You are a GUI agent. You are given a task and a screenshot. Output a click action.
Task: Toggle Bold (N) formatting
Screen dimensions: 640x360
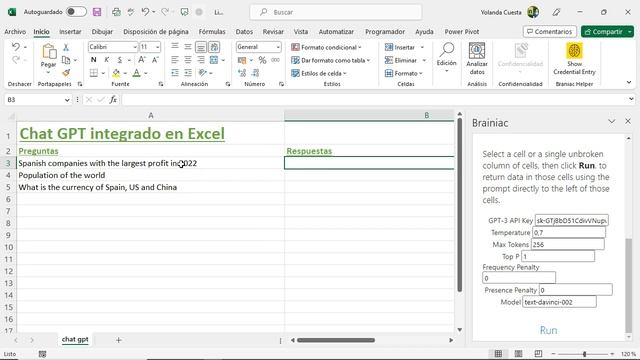click(x=93, y=60)
